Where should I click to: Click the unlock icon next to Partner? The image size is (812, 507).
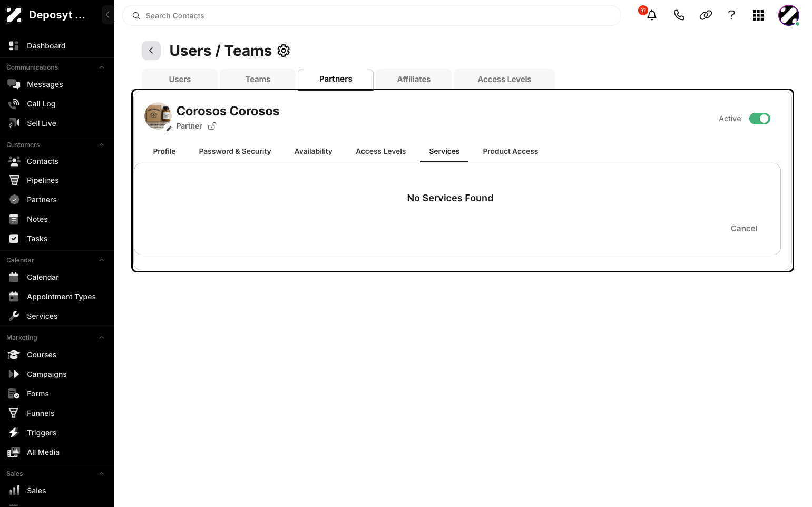212,126
